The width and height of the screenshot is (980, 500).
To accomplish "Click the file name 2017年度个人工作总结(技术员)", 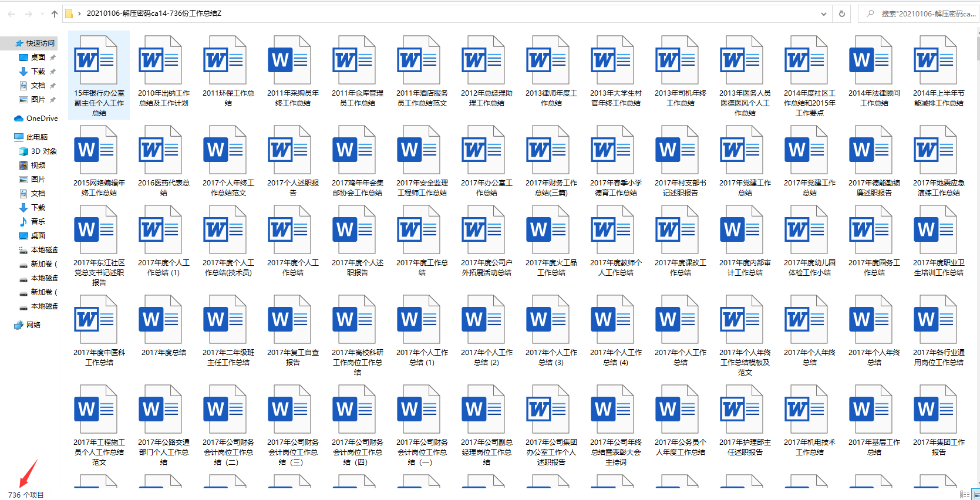I will tap(228, 268).
